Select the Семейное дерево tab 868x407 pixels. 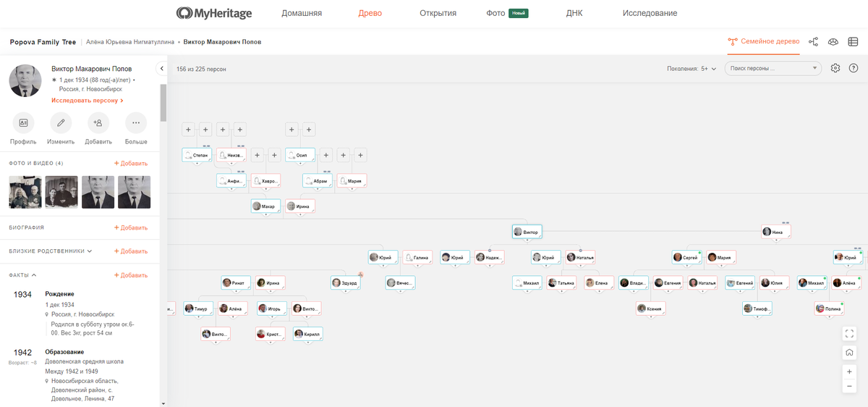764,42
